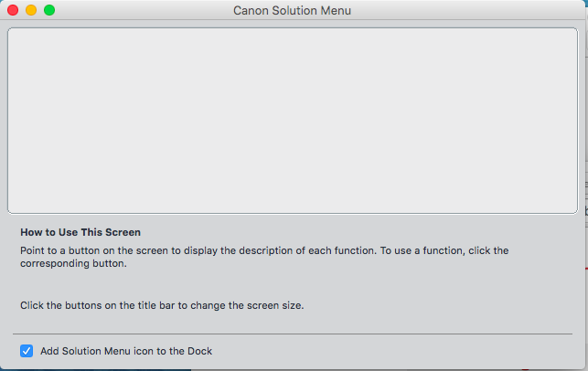Zoom the window with the green button
The height and width of the screenshot is (371, 588).
[x=49, y=10]
